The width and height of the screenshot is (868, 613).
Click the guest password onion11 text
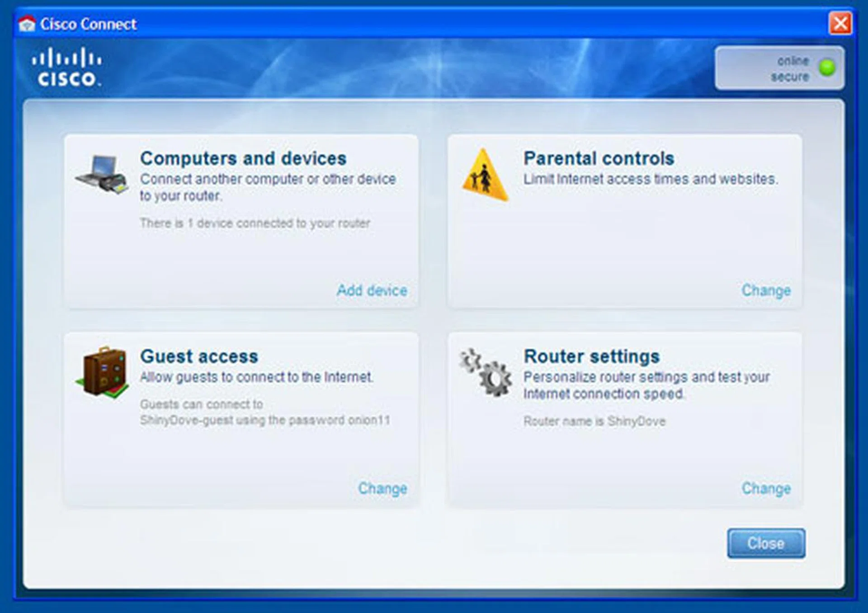click(368, 420)
